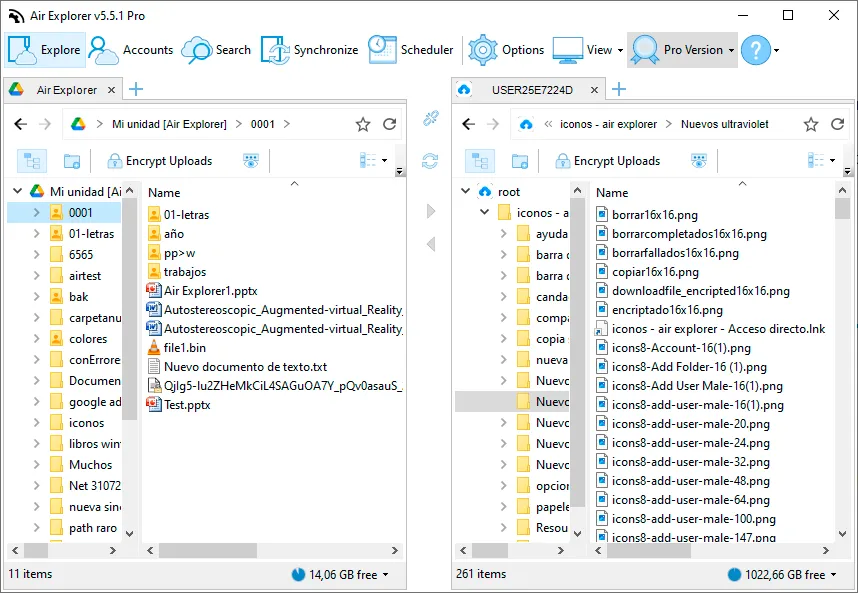Viewport: 858px width, 593px height.
Task: Sort left list by Name column header
Action: click(164, 193)
